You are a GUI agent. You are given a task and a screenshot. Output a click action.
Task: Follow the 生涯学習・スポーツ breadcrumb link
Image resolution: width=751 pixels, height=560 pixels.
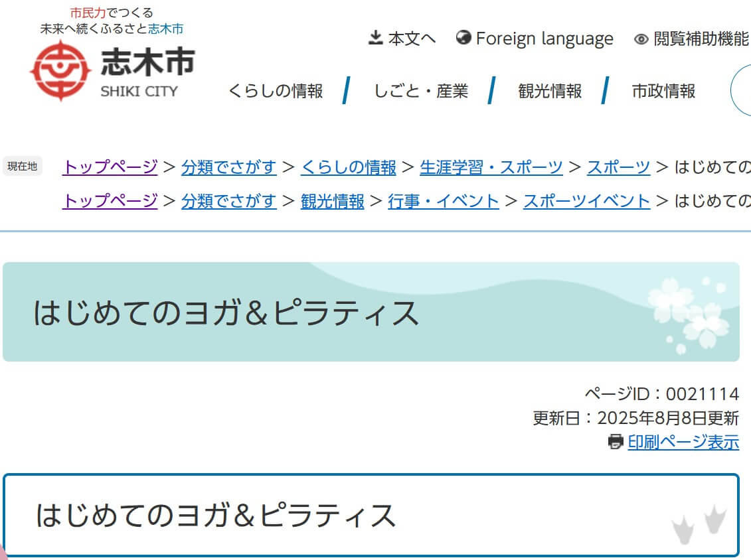[491, 167]
